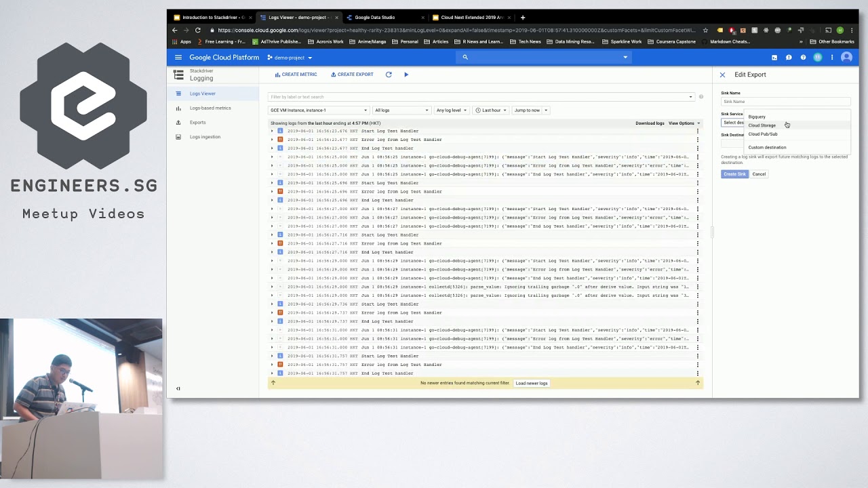Click the Load newer logs button
The height and width of the screenshot is (488, 868).
(x=532, y=384)
